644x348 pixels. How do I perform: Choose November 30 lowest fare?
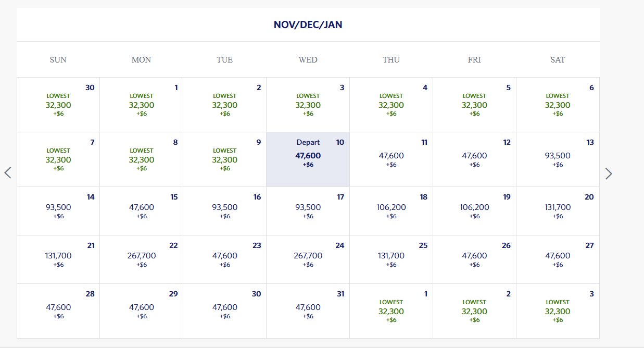(58, 105)
